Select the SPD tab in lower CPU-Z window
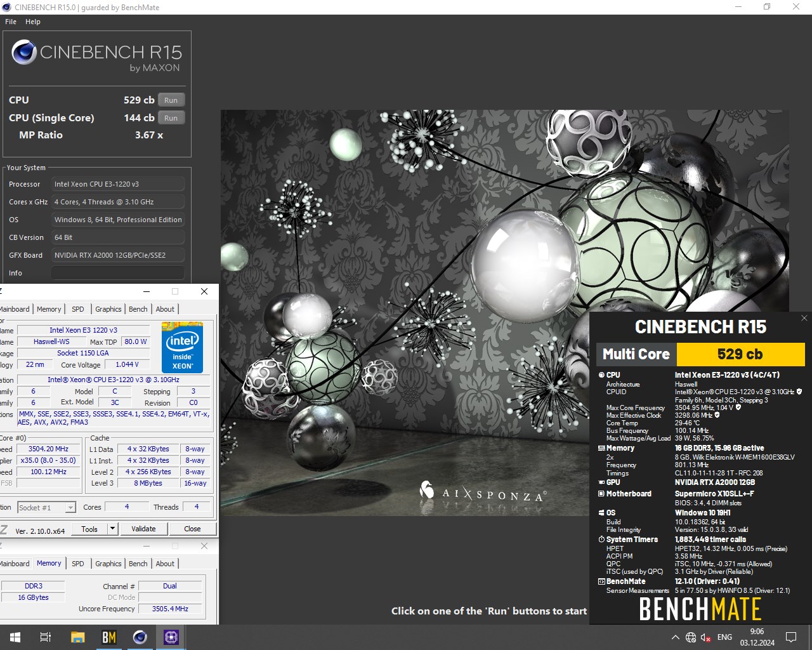This screenshot has height=650, width=812. click(78, 564)
